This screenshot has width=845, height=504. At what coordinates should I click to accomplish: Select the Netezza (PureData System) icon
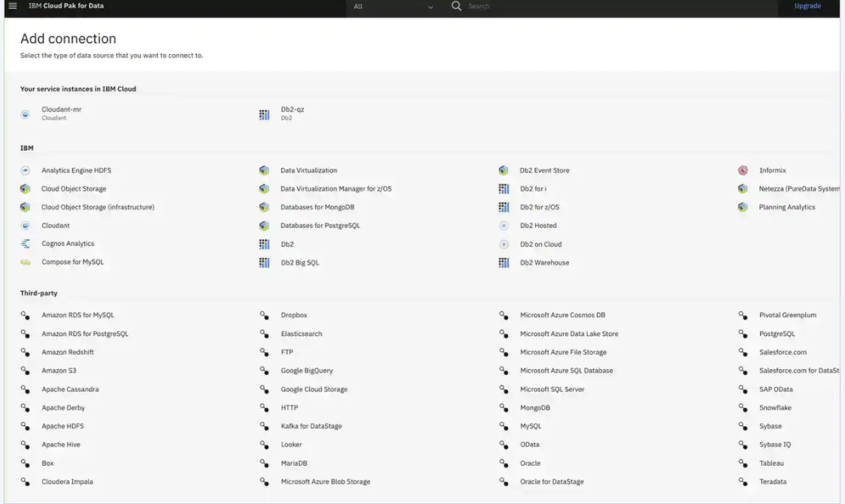[743, 189]
